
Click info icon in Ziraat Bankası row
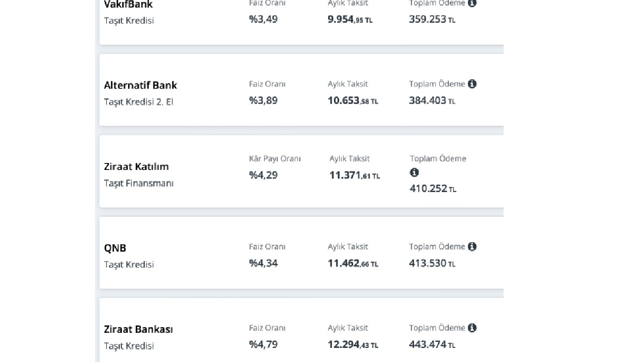(472, 328)
